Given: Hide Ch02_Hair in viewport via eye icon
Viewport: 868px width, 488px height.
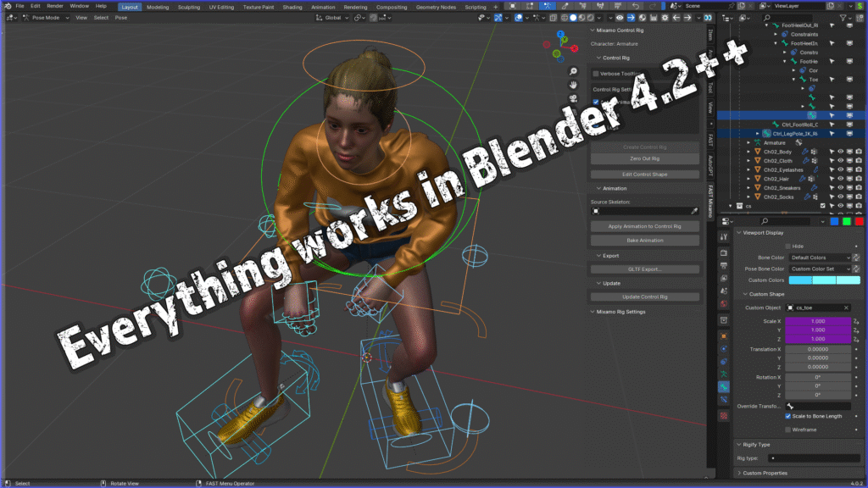Looking at the screenshot, I should [840, 179].
